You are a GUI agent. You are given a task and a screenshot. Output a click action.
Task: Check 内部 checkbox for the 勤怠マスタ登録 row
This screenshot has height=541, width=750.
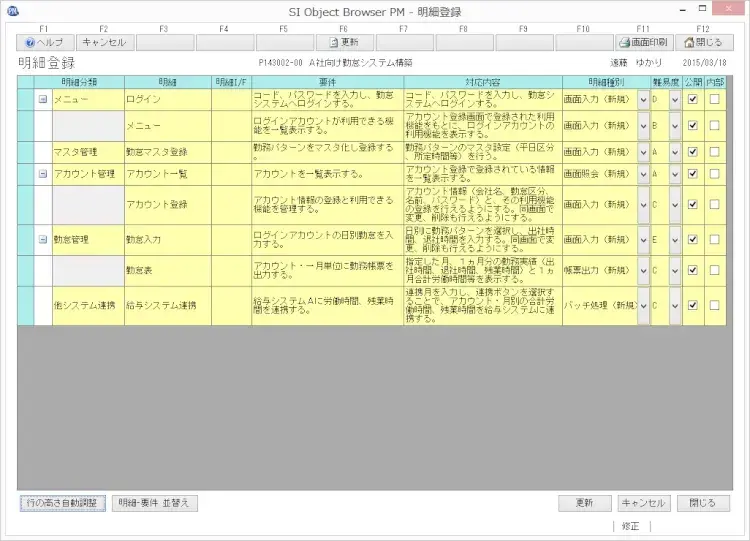714,152
